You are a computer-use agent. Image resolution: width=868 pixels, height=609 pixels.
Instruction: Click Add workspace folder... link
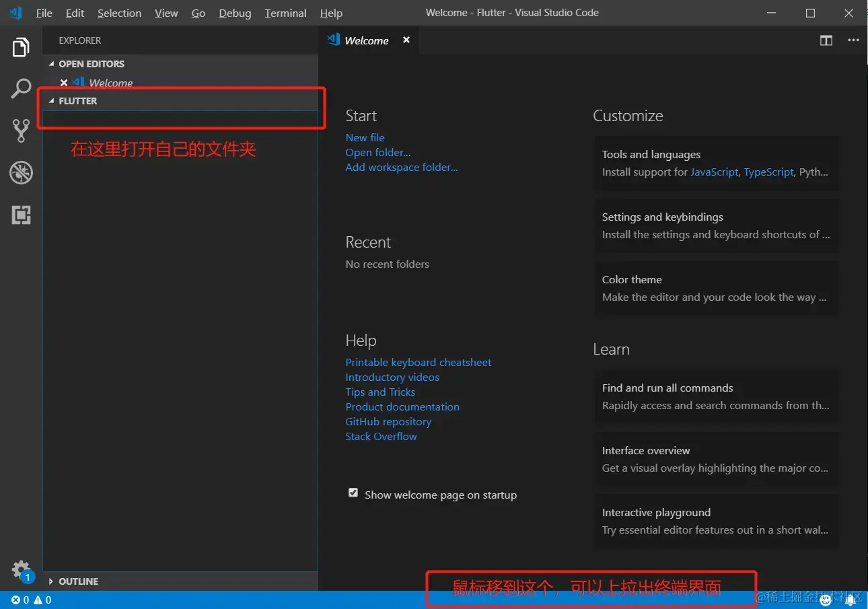[402, 167]
